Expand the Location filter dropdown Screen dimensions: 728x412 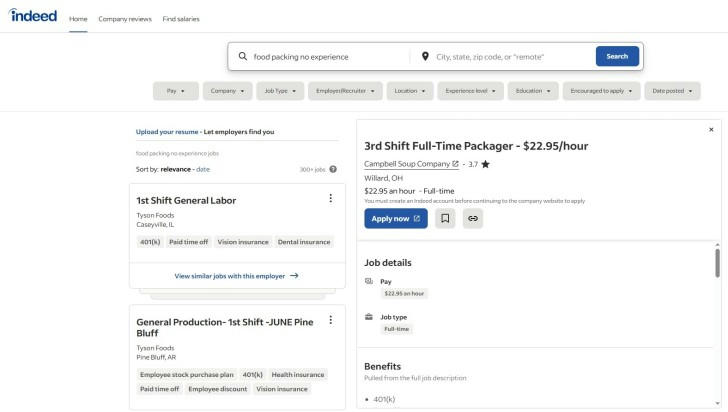coord(410,91)
